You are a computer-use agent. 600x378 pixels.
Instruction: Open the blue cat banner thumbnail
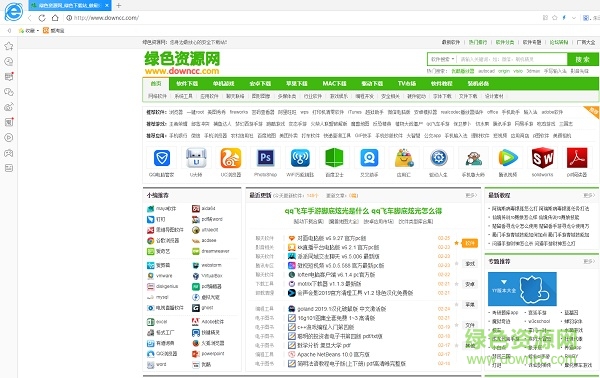point(522,289)
